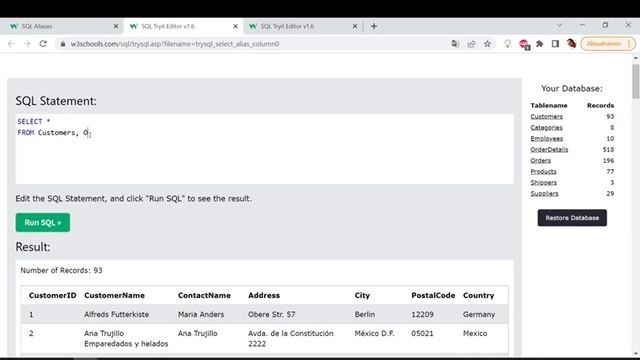Open the Customers table link
This screenshot has height=360, width=640.
547,117
